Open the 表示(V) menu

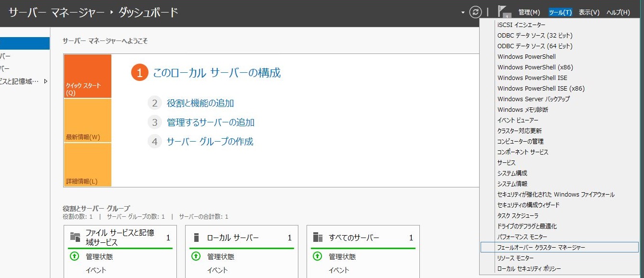coord(589,12)
